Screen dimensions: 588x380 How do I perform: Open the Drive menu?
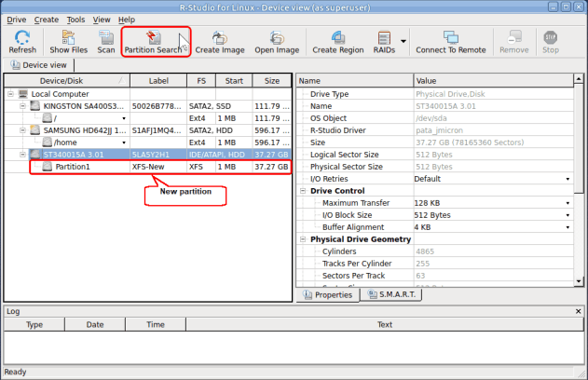click(x=16, y=19)
